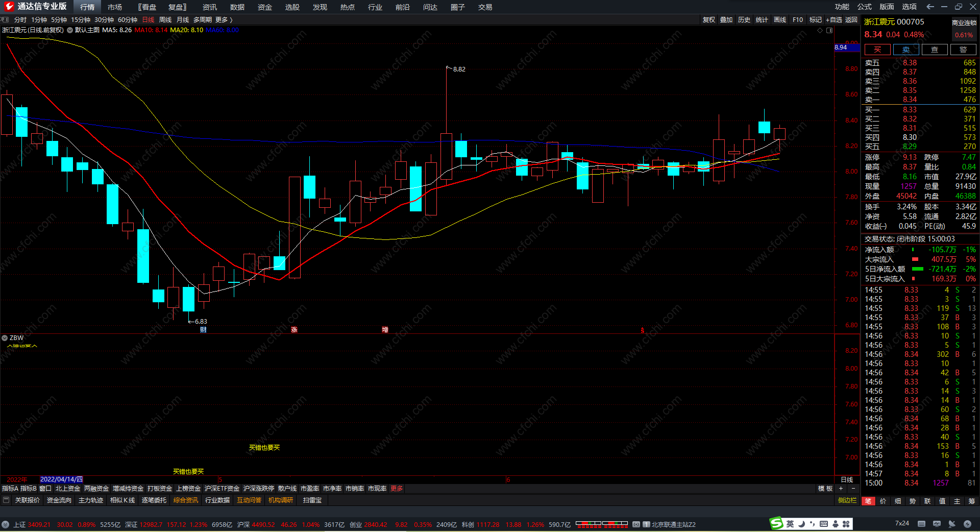The width and height of the screenshot is (980, 532).
Task: Open the 筹 chip distribution tab
Action: pos(972,501)
